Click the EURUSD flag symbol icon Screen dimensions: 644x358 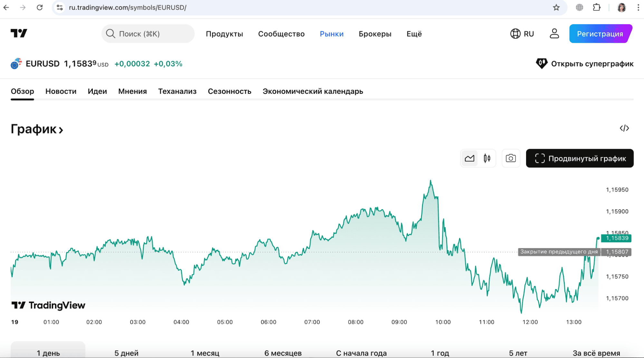point(16,64)
